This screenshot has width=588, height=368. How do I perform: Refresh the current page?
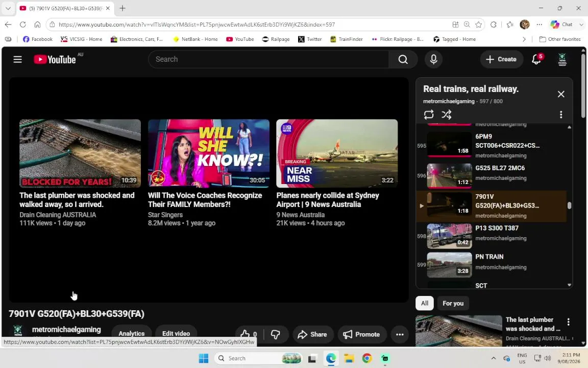click(x=23, y=25)
